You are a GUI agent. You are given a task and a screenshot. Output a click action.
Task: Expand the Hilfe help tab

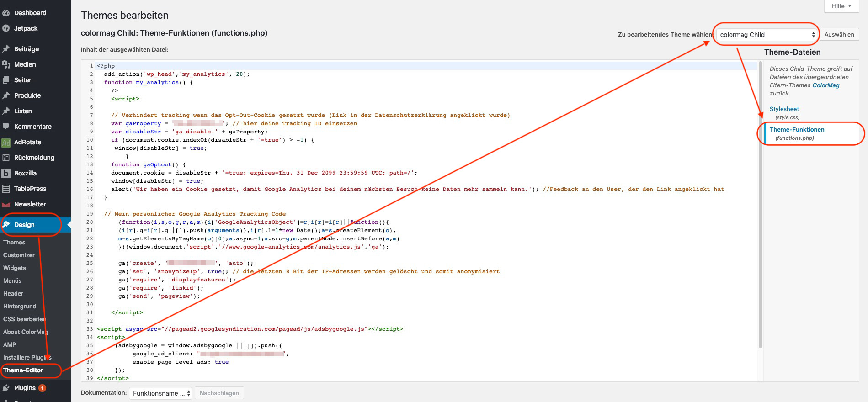841,6
